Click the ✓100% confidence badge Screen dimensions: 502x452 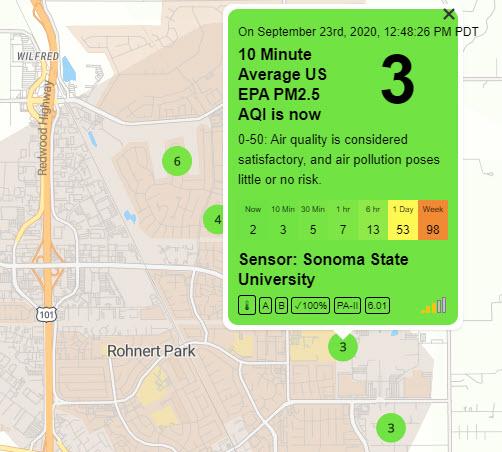(x=311, y=305)
